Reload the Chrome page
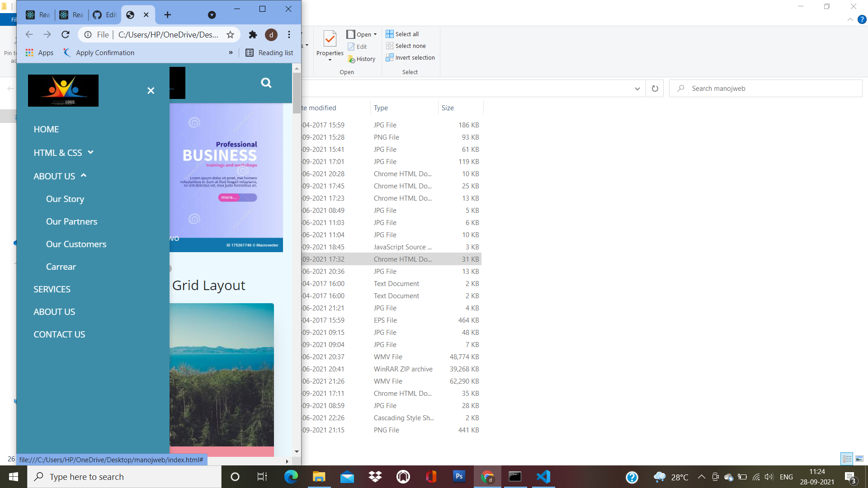Image resolution: width=868 pixels, height=488 pixels. (x=66, y=35)
